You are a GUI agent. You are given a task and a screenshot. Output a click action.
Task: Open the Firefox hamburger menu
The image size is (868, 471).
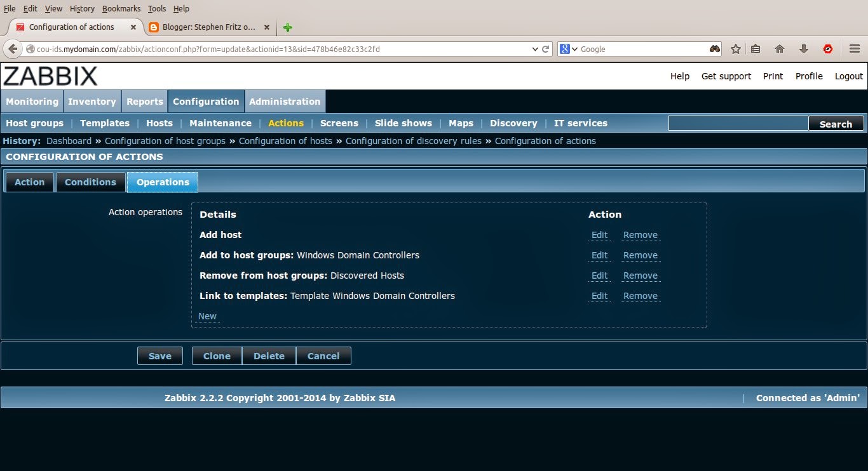855,49
